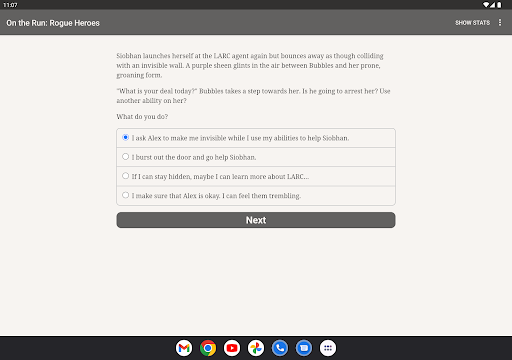Click the 11:07 clock in status bar
The image size is (512, 360).
pos(10,5)
